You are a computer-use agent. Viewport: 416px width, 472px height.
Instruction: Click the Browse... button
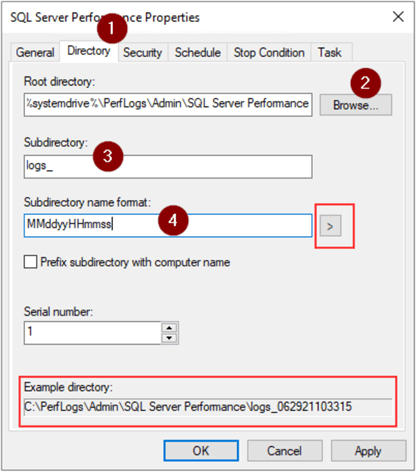(356, 105)
